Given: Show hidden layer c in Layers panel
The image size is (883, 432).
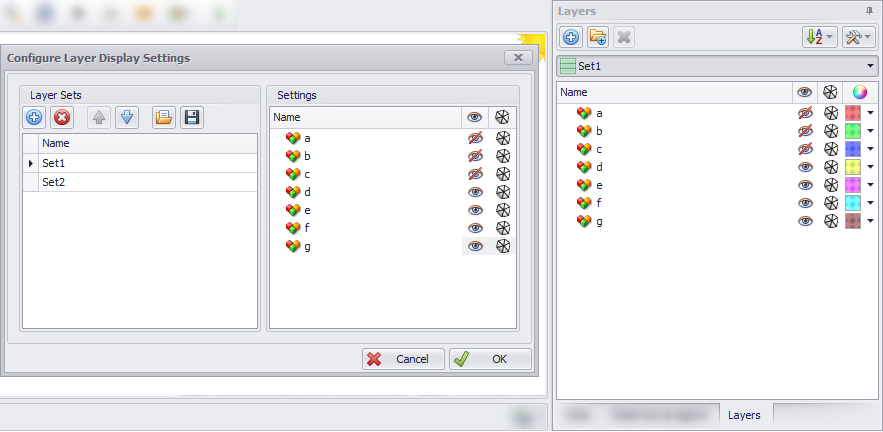Looking at the screenshot, I should click(x=805, y=149).
